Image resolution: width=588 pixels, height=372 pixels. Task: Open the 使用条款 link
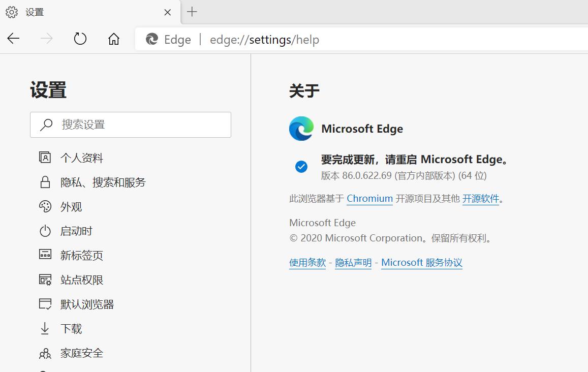point(307,263)
